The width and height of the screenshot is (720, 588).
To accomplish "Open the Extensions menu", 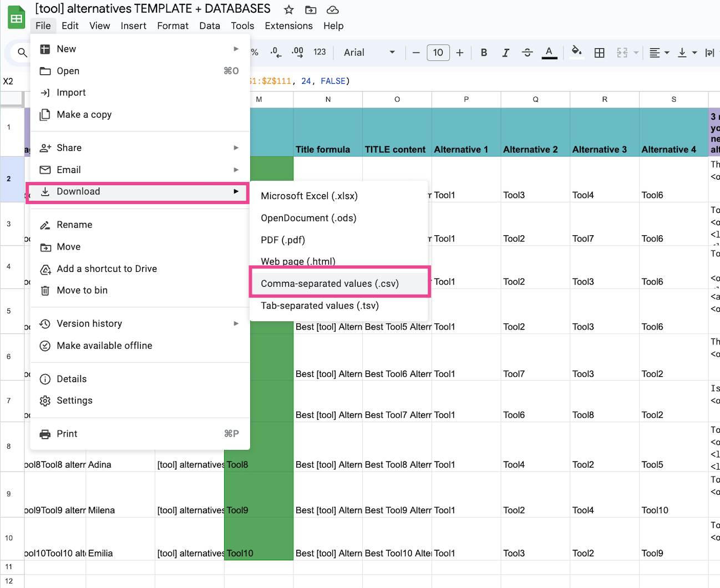I will [289, 26].
